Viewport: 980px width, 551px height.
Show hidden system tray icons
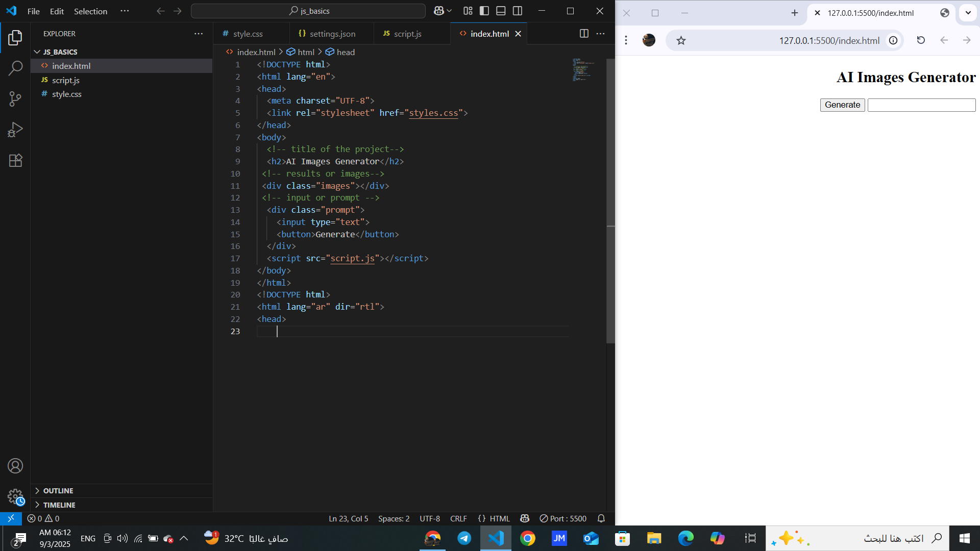[x=184, y=538]
